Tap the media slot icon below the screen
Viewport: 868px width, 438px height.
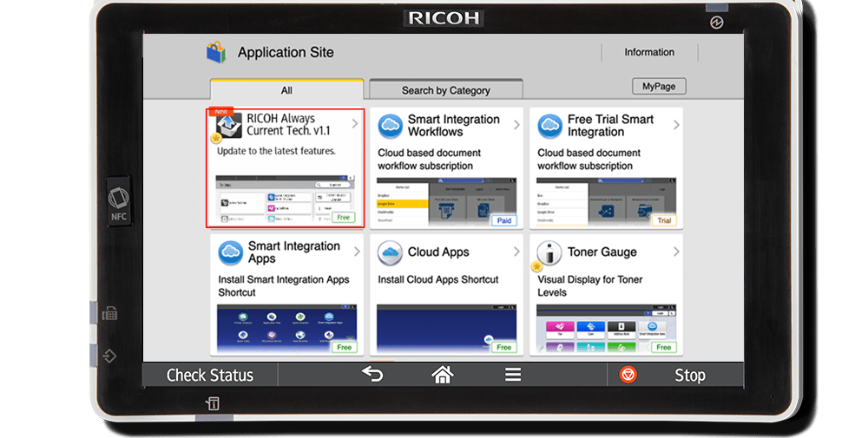[x=213, y=403]
